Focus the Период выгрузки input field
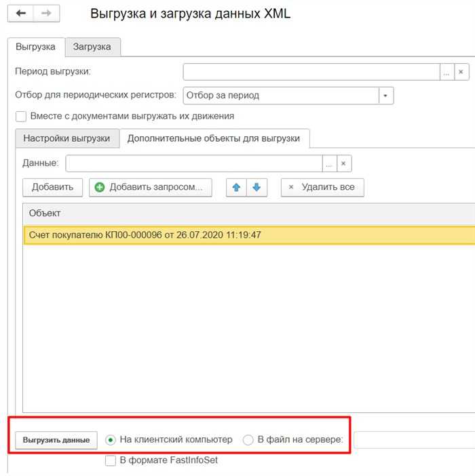This screenshot has height=476, width=475. pos(311,72)
